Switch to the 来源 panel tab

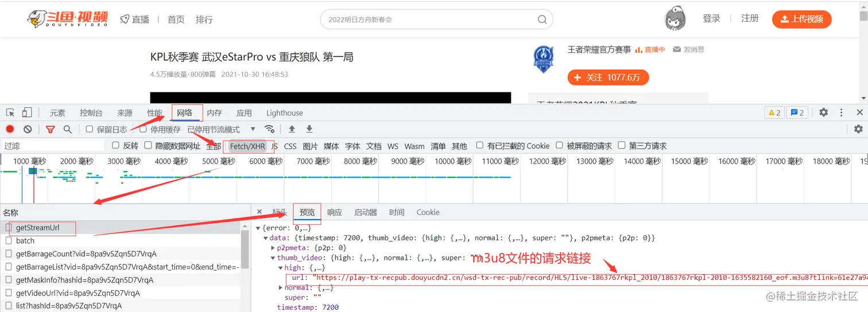pyautogui.click(x=125, y=113)
